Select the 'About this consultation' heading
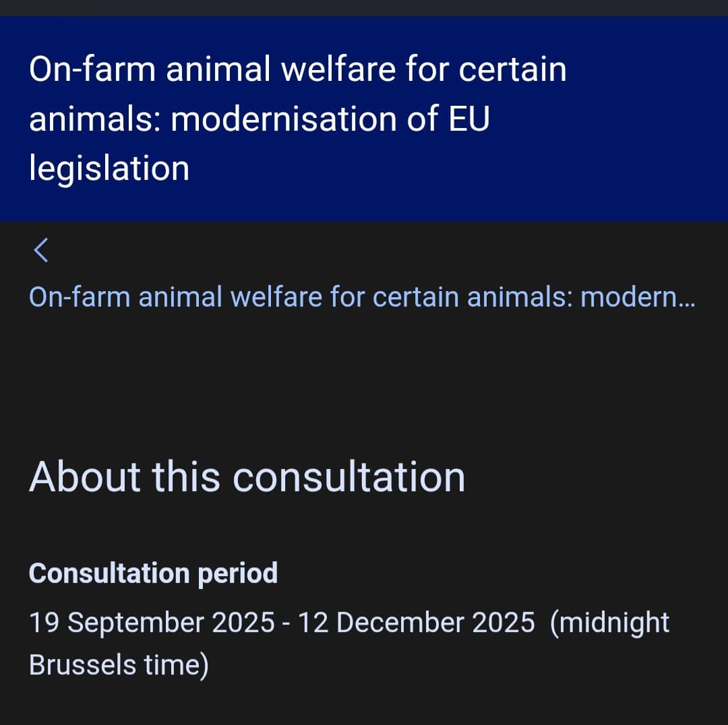Viewport: 728px width, 725px height. click(x=247, y=477)
